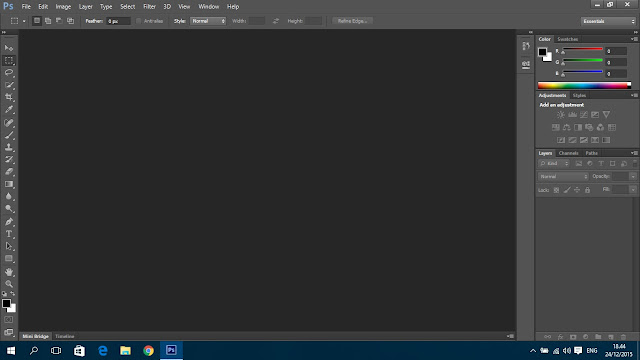The image size is (640, 360).
Task: Toggle Lock transparent pixels
Action: [556, 190]
